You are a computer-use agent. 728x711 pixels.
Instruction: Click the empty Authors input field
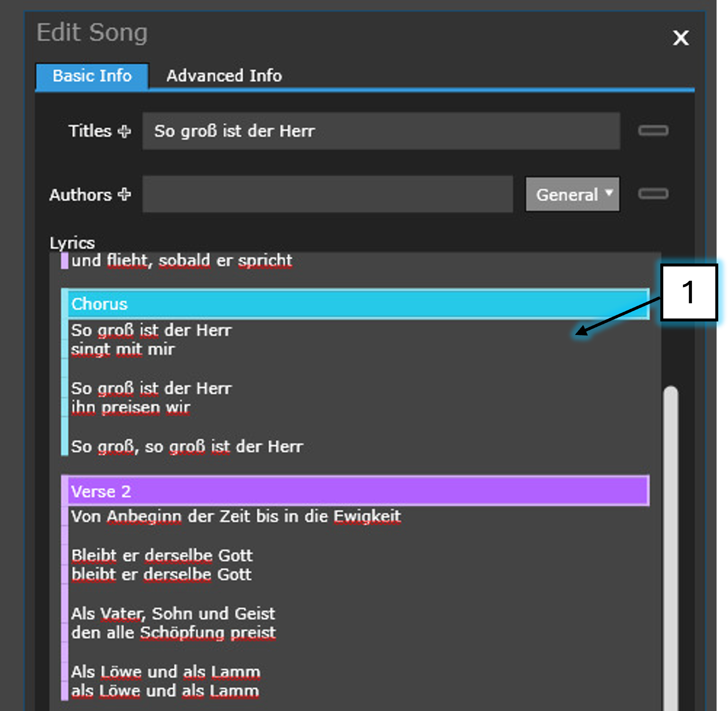pos(327,195)
